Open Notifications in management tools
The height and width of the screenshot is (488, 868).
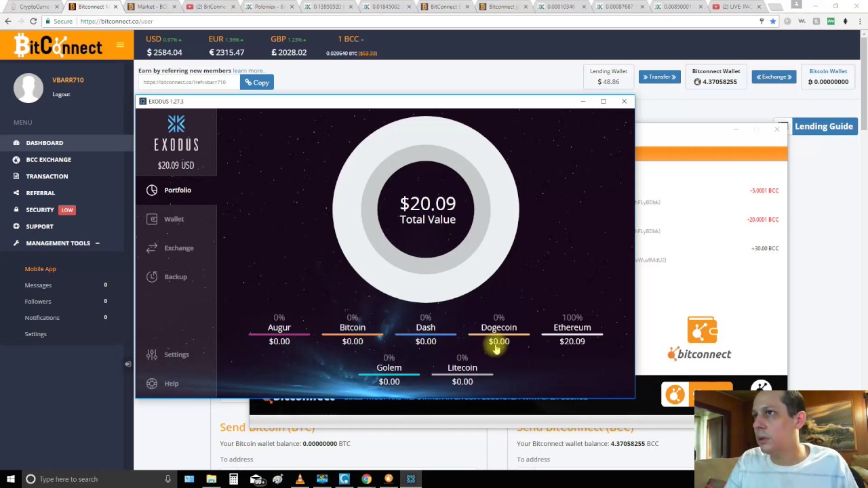[42, 318]
